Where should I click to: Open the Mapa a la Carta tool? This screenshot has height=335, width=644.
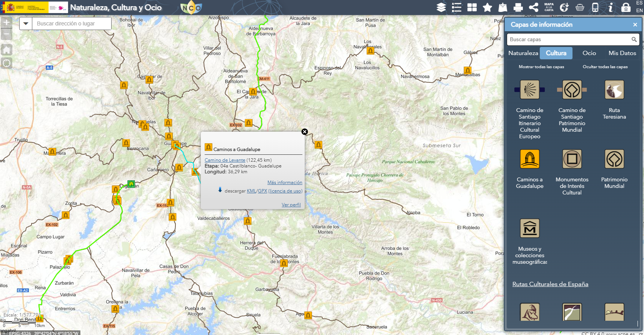coord(549,7)
